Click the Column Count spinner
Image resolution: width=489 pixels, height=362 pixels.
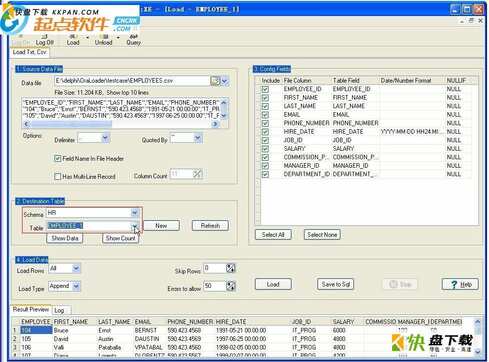[198, 174]
